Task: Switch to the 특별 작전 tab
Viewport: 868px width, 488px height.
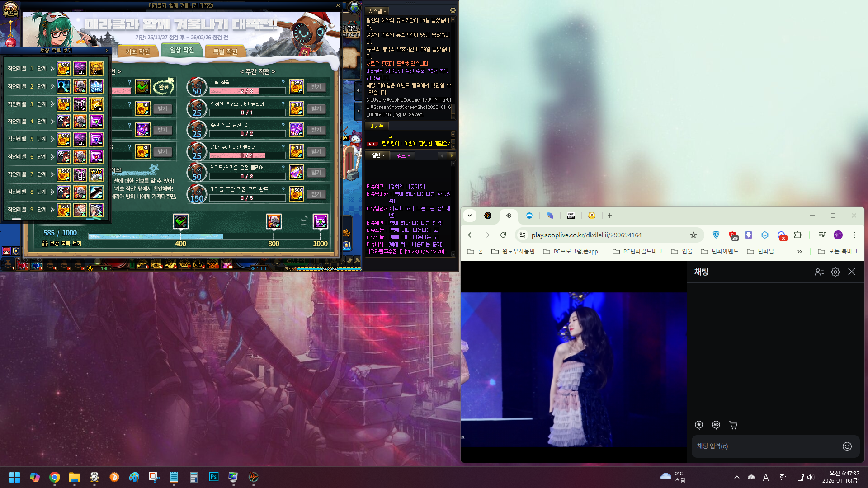Action: (x=226, y=52)
